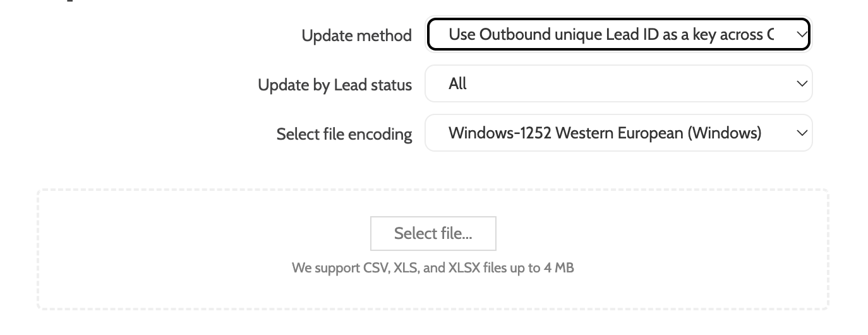Open the Update method dropdown
This screenshot has width=868, height=335.
tap(618, 34)
